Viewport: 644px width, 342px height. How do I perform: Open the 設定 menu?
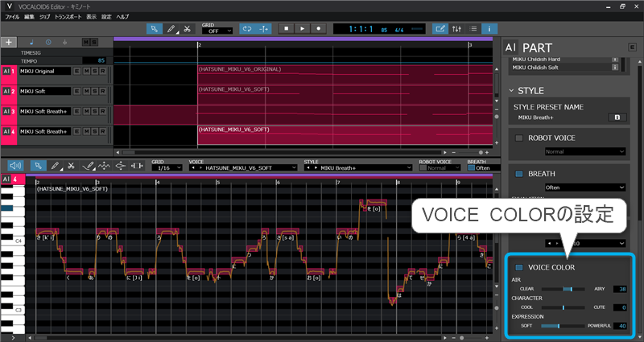[106, 17]
